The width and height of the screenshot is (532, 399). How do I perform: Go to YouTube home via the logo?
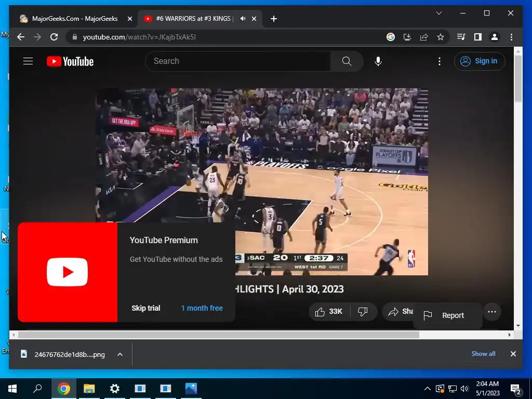point(70,61)
